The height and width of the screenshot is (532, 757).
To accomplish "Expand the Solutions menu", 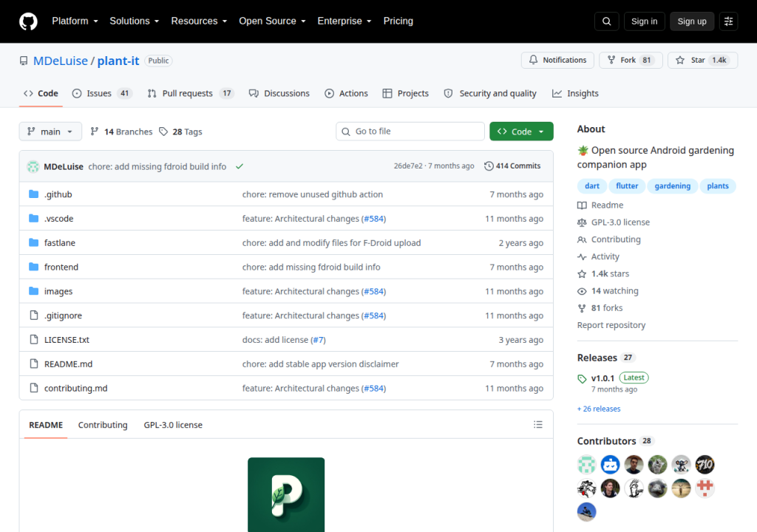I will 135,21.
